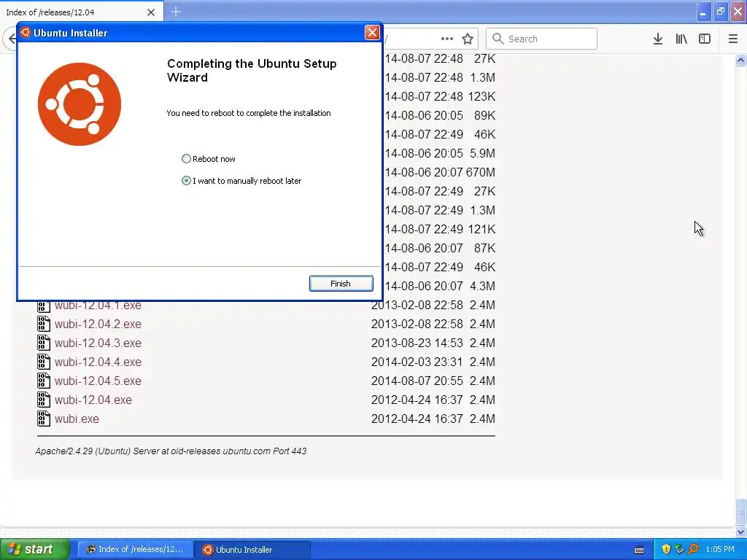
Task: Click the network connection tray icon
Action: point(679,550)
